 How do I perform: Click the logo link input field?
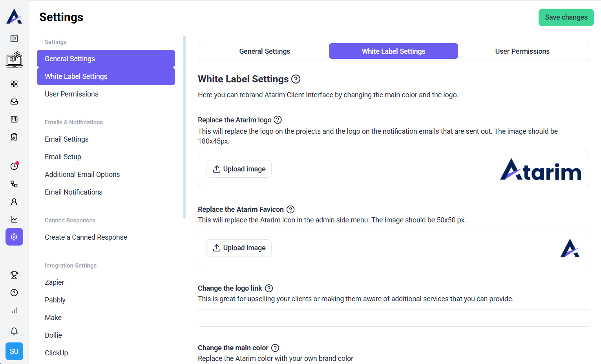pyautogui.click(x=393, y=318)
